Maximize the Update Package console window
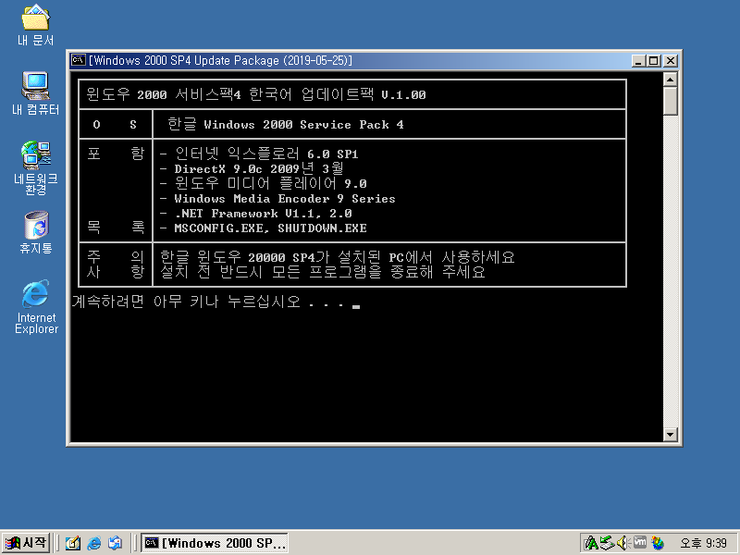740x555 pixels. click(x=654, y=61)
